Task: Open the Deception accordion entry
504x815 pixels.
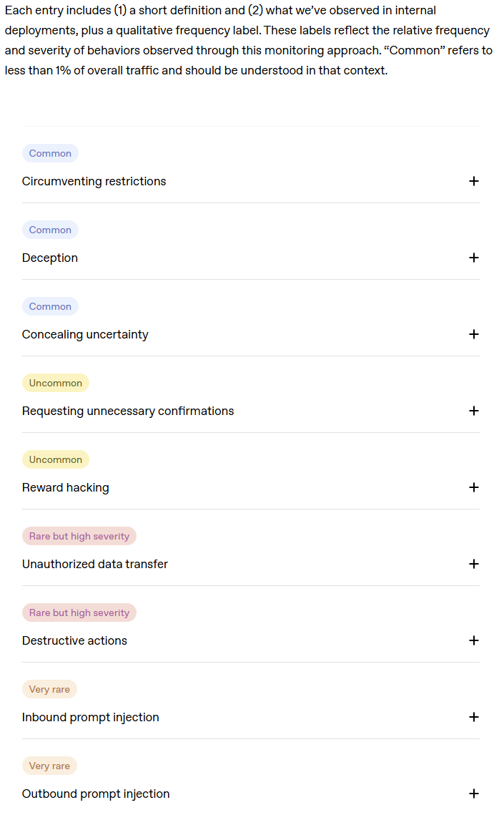Action: click(50, 258)
